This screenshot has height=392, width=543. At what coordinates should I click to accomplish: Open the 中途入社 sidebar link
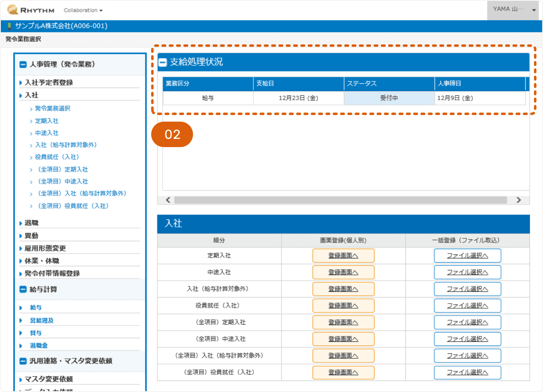pos(46,133)
